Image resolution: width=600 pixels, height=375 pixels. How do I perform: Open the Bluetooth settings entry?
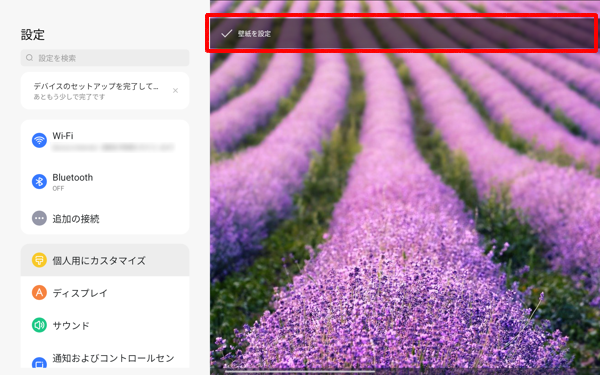pyautogui.click(x=105, y=182)
